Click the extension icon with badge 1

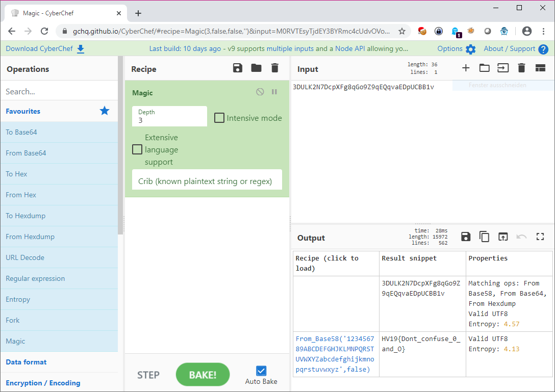456,32
